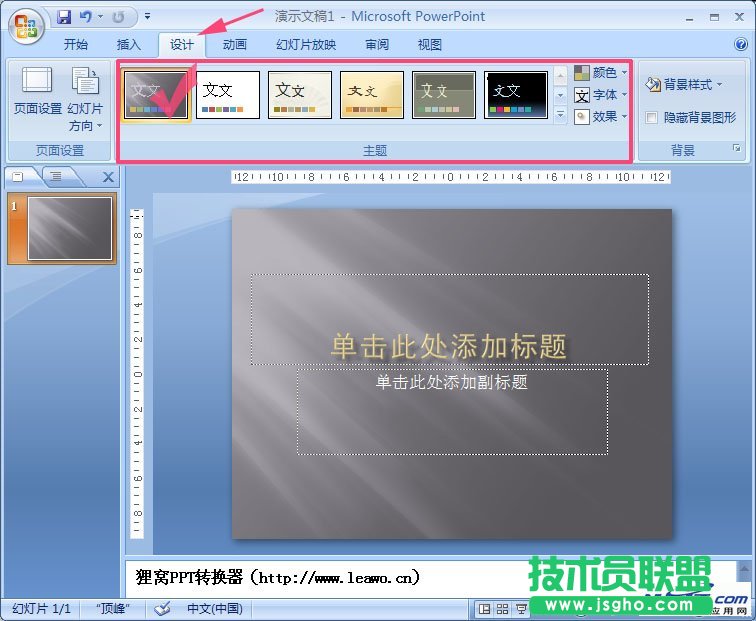Redo with the repeat arrow icon
Screen dimensions: 756x621
coord(118,17)
